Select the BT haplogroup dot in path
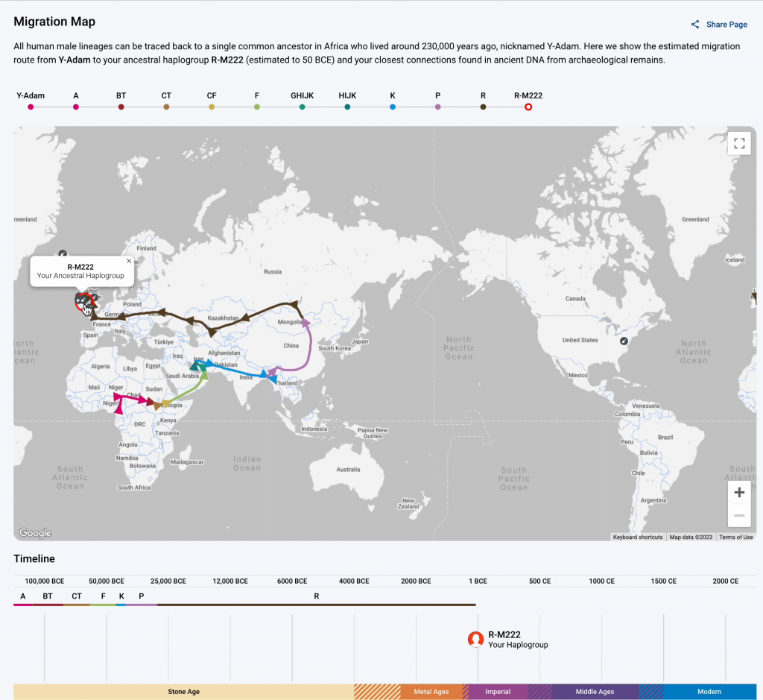 point(121,107)
